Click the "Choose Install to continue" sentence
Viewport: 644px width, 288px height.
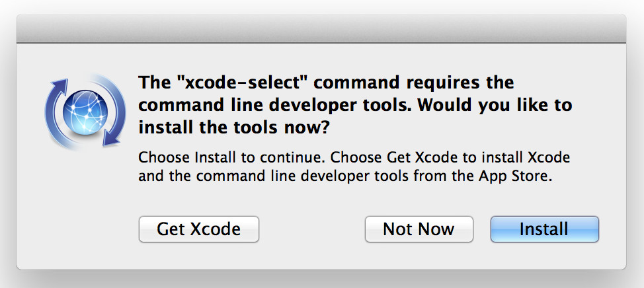[233, 157]
